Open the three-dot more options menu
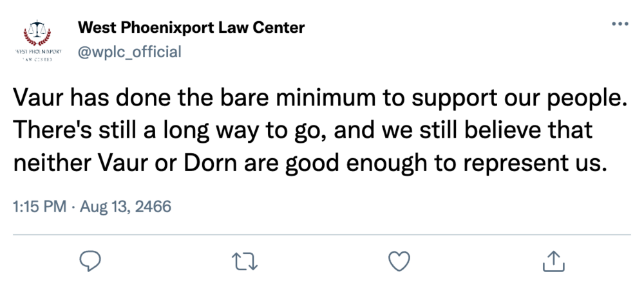The width and height of the screenshot is (644, 301). coord(619,24)
